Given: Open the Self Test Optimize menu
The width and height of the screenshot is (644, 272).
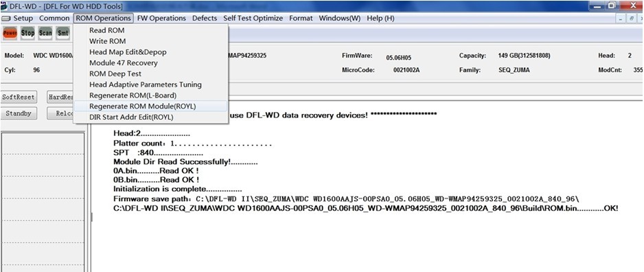Looking at the screenshot, I should point(253,18).
